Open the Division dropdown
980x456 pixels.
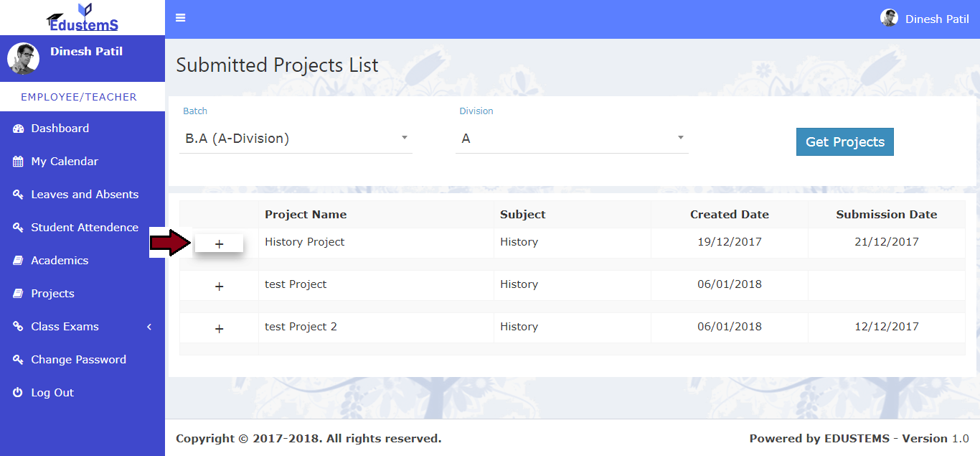click(572, 139)
